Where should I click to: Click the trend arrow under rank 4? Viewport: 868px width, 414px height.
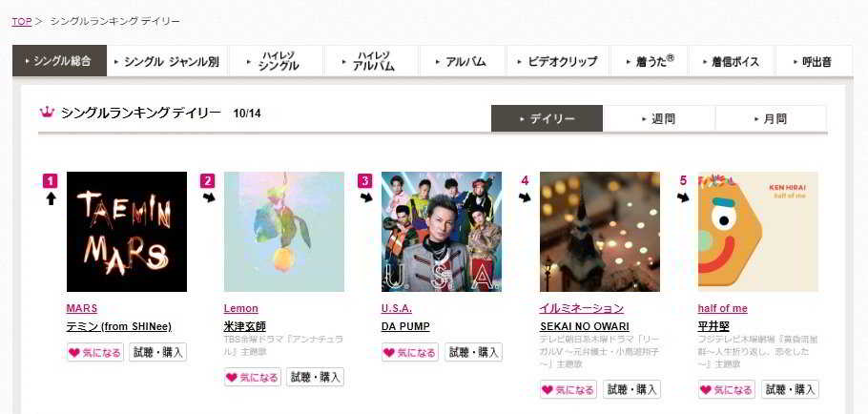click(525, 197)
